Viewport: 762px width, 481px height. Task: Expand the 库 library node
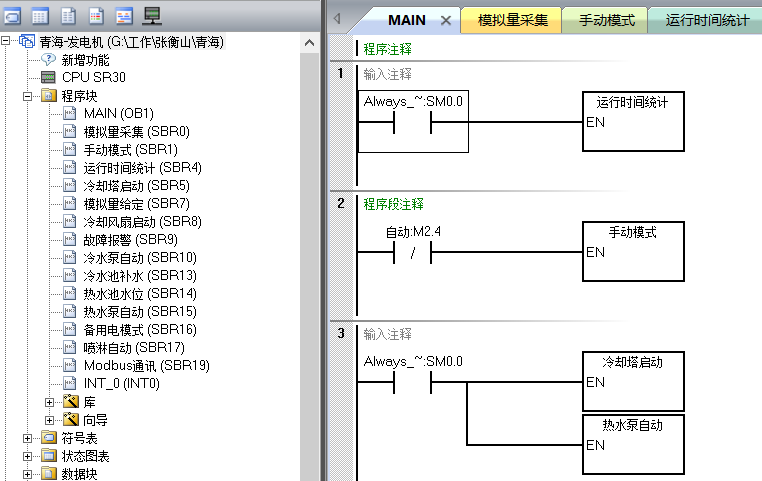[x=50, y=402]
